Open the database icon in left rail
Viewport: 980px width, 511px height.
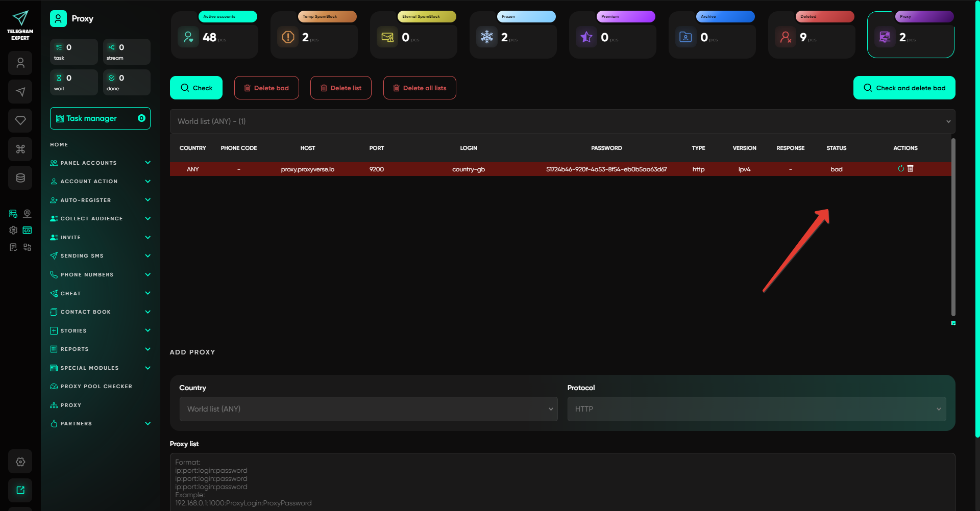(20, 178)
